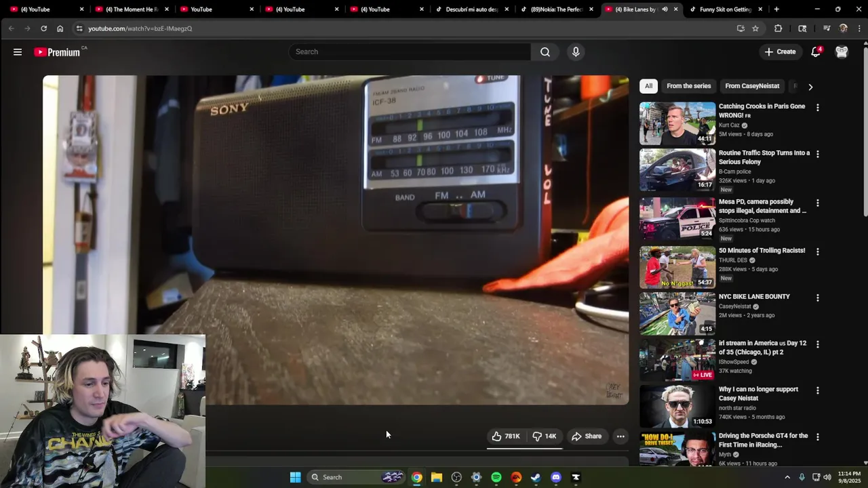This screenshot has width=868, height=488.
Task: Open Chrome profile avatar in toolbar
Action: (843, 28)
